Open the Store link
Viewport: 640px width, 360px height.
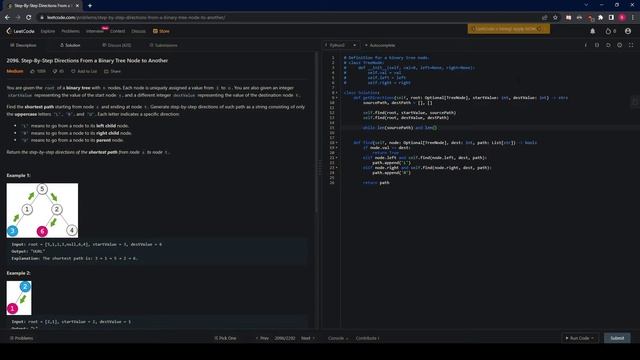click(x=161, y=31)
